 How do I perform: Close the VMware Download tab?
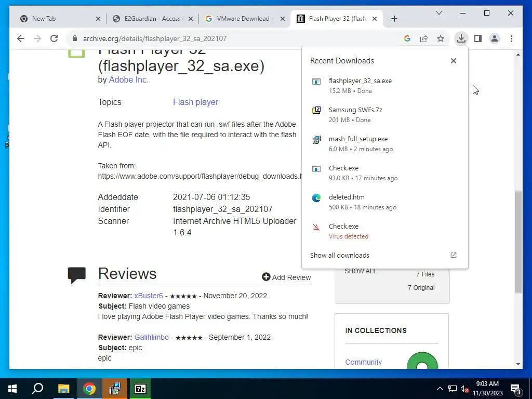click(x=282, y=19)
